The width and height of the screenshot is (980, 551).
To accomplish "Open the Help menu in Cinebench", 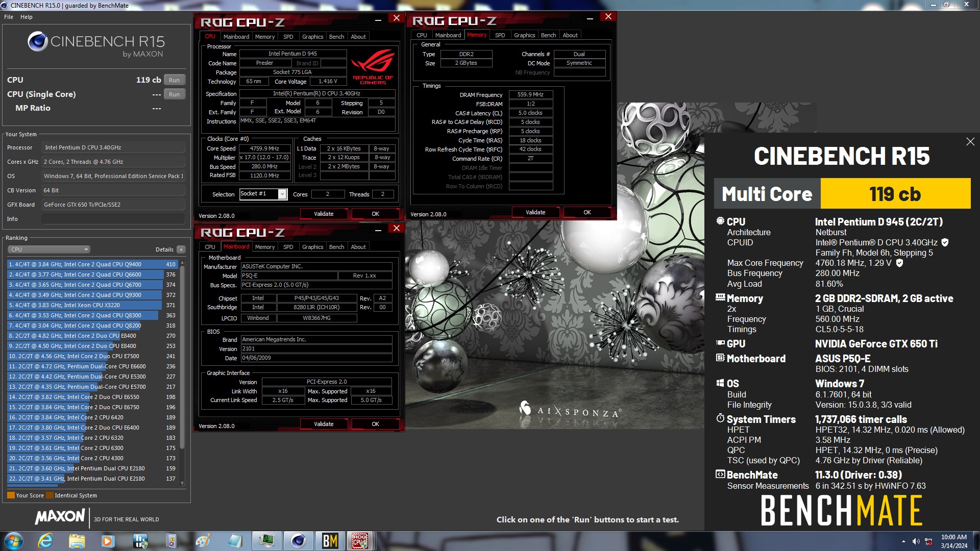I will (27, 17).
